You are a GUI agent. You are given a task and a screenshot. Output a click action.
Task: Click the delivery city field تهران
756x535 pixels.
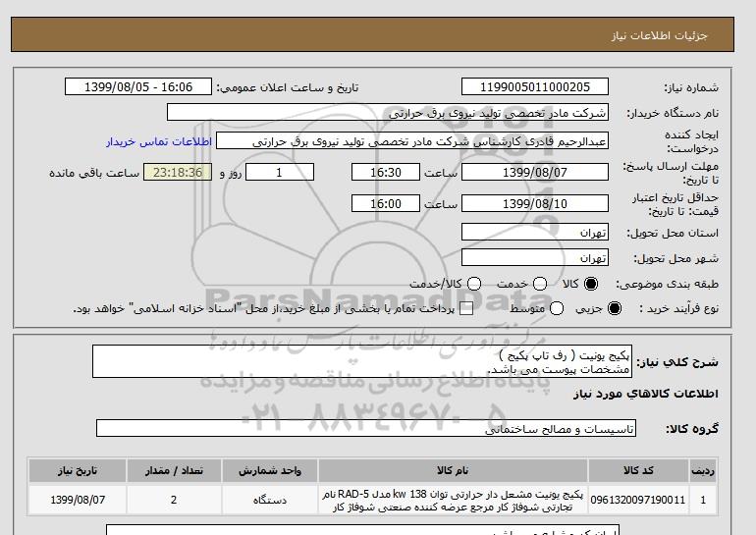click(535, 257)
